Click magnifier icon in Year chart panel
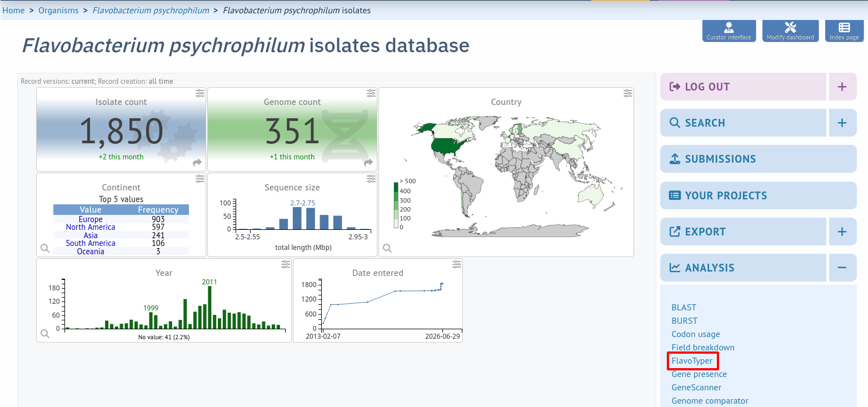The image size is (868, 407). pos(45,334)
